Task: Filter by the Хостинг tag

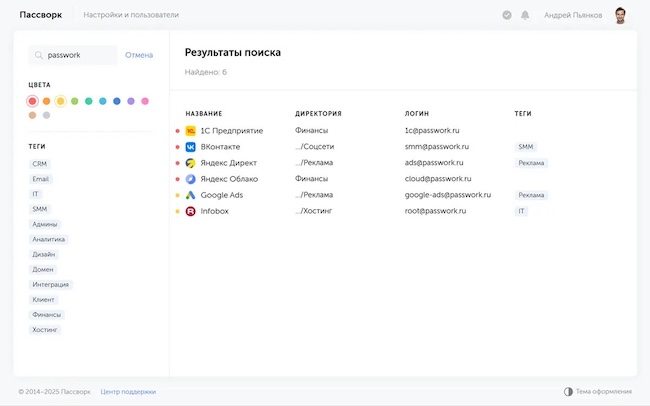Action: [x=45, y=330]
